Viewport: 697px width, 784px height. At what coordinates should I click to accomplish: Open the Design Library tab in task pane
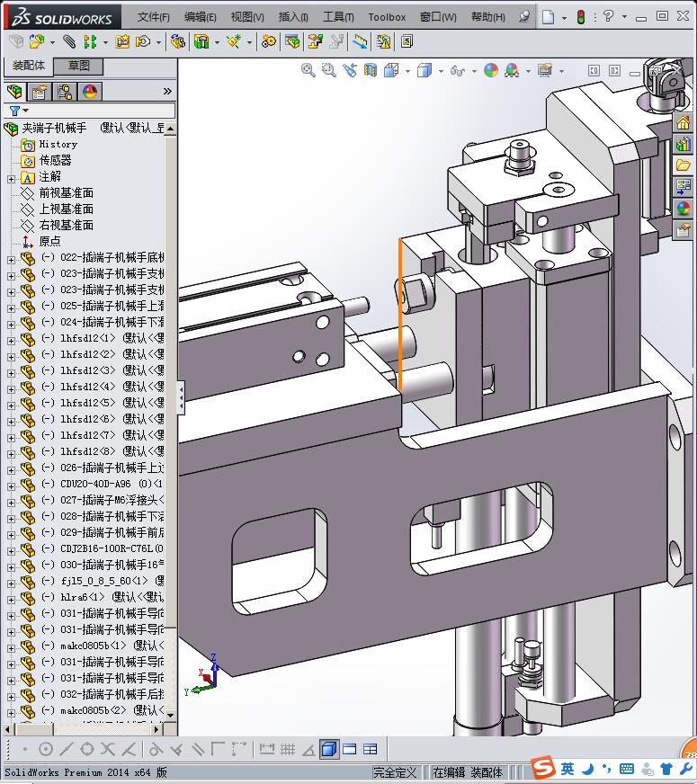[683, 144]
